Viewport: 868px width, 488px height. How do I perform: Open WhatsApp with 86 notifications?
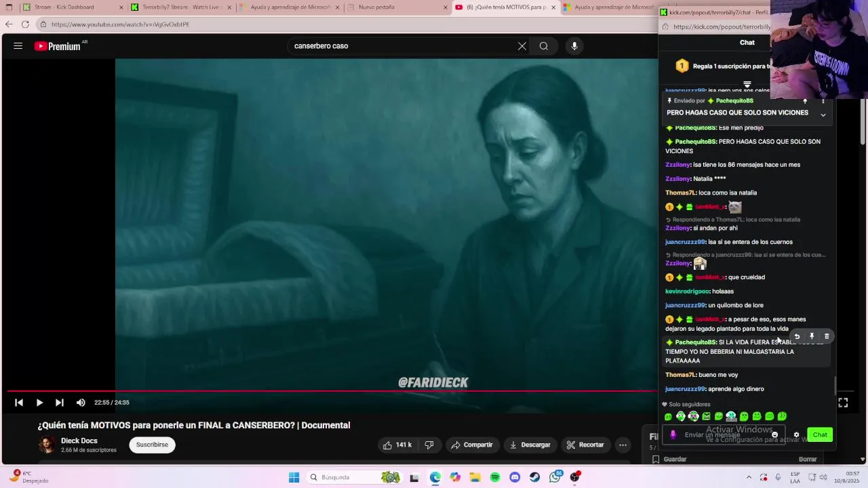coord(555,477)
